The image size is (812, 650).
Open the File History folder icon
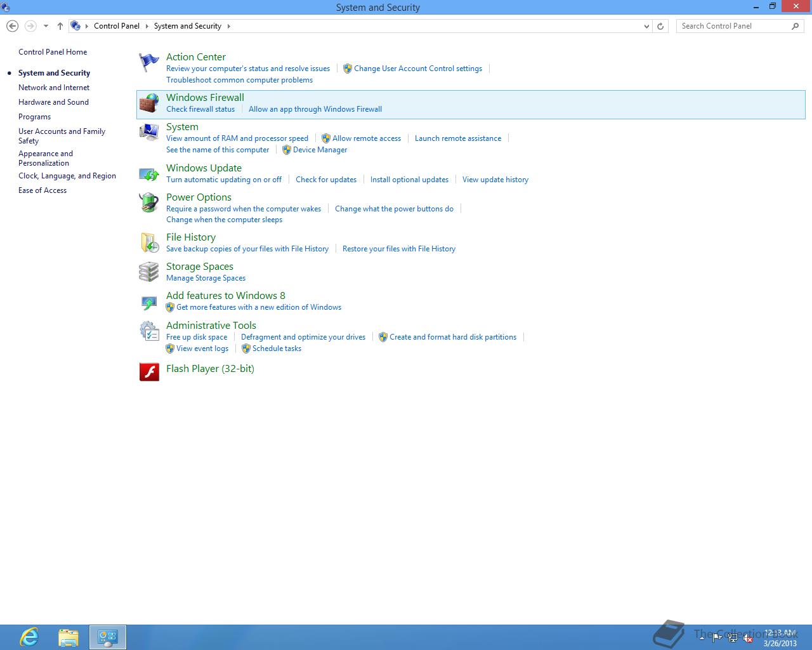click(x=149, y=243)
